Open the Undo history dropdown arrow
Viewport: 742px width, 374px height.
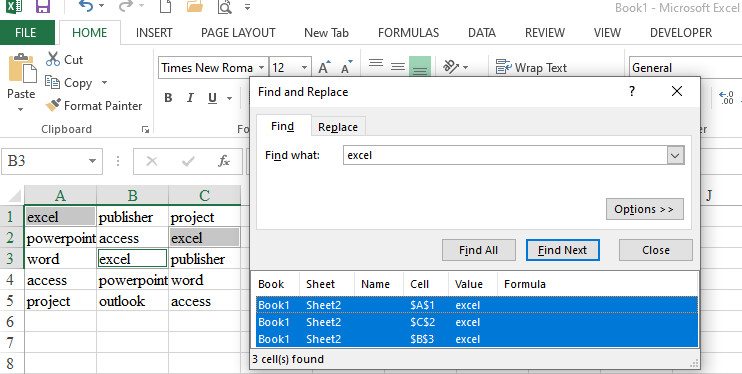[x=101, y=7]
